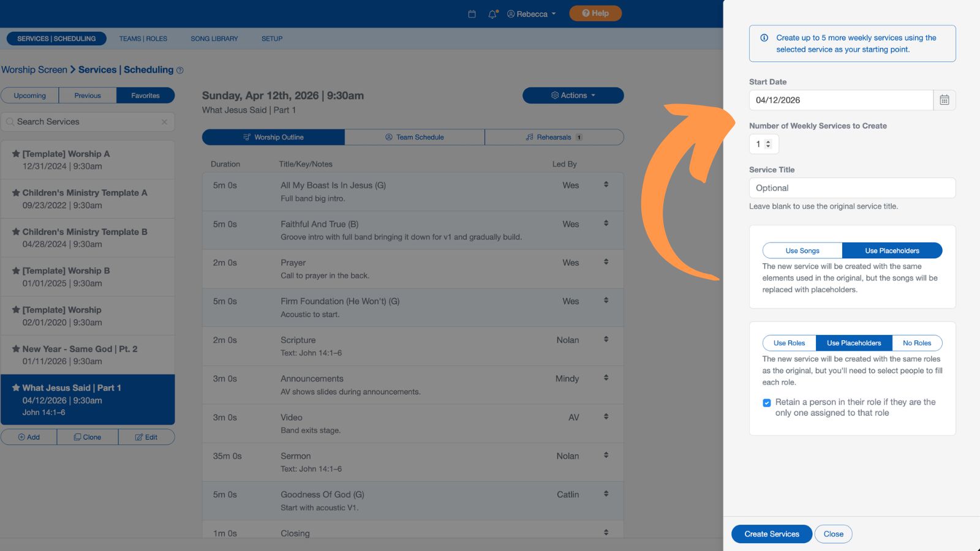Open the Start Date calendar picker icon

944,100
